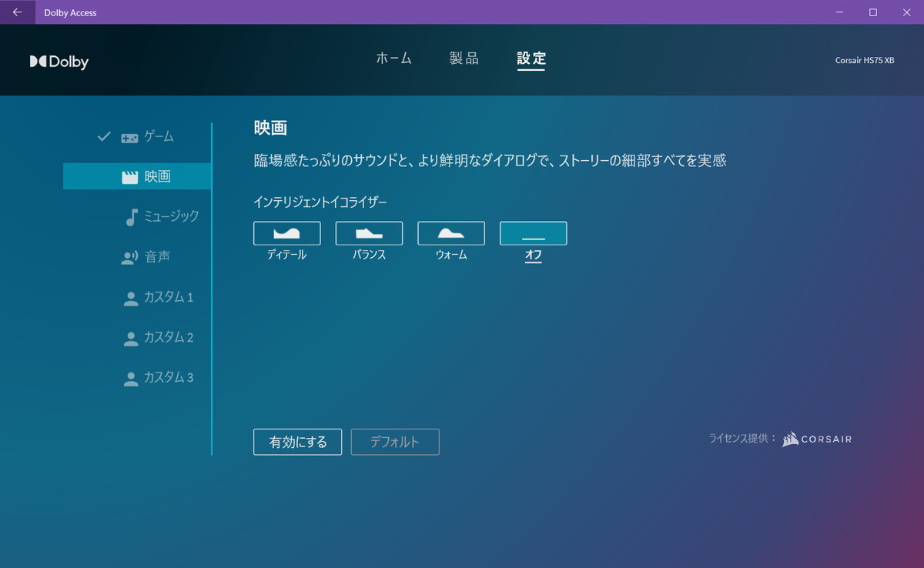Click the game controller icon for ゲーム
The height and width of the screenshot is (568, 924).
(x=129, y=138)
